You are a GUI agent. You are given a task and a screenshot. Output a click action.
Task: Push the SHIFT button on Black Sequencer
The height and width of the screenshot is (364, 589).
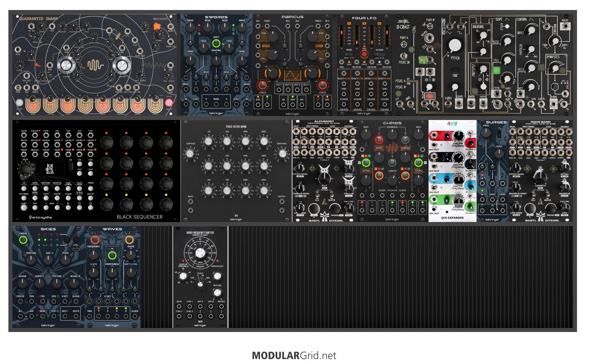tap(24, 208)
